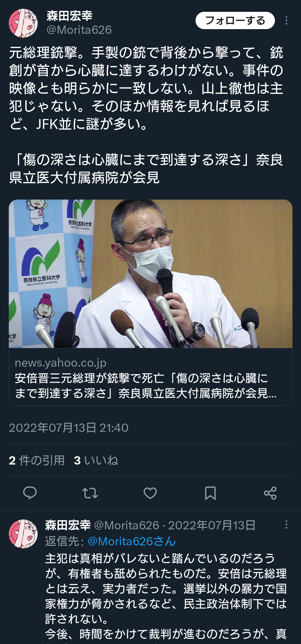This screenshot has width=301, height=644.
Task: Open the 森田宏幸 display name on the reply
Action: (68, 525)
